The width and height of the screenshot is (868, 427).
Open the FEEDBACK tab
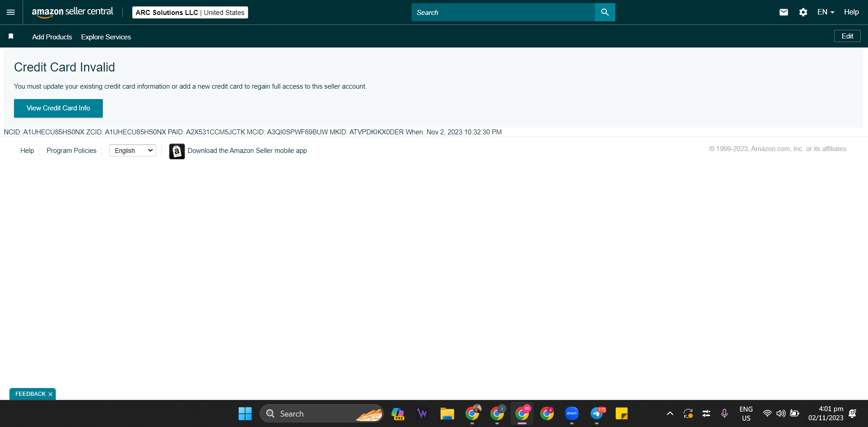pyautogui.click(x=30, y=394)
